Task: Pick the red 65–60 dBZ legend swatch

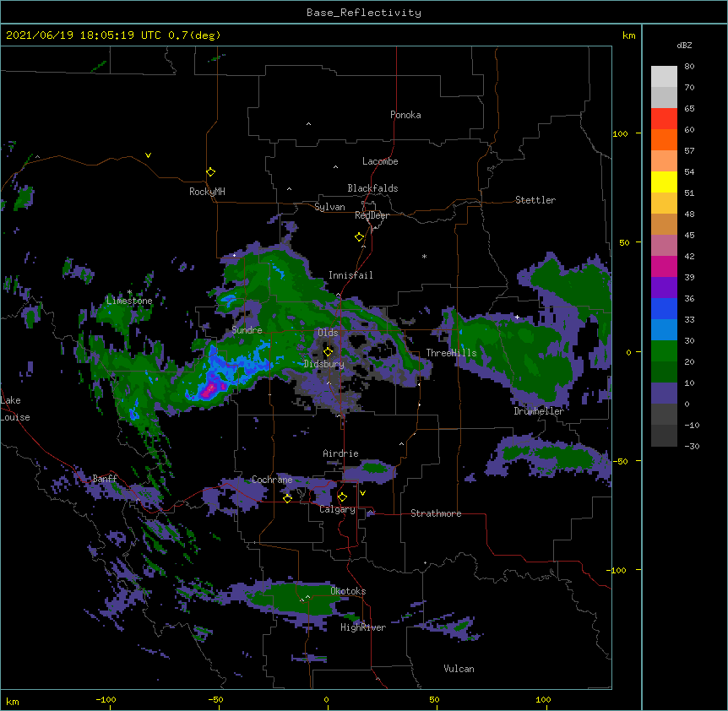Action: point(664,118)
